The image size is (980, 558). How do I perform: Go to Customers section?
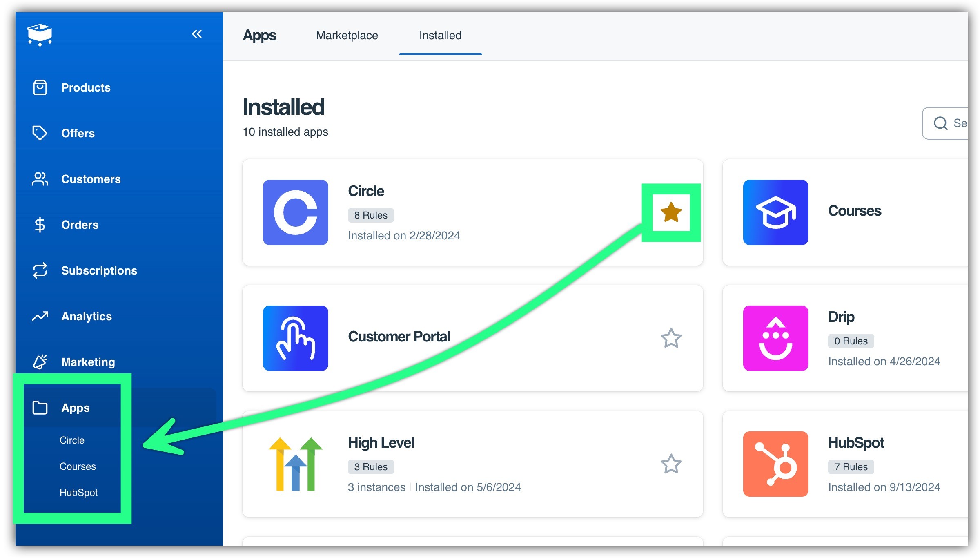coord(91,179)
